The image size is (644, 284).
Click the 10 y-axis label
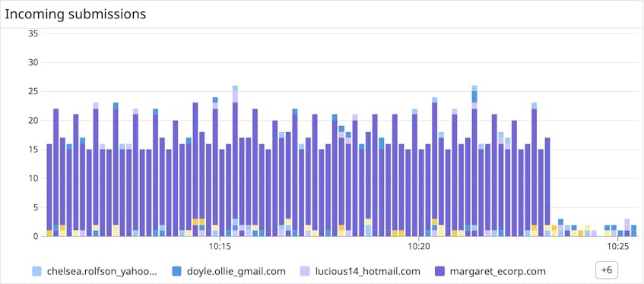click(33, 178)
